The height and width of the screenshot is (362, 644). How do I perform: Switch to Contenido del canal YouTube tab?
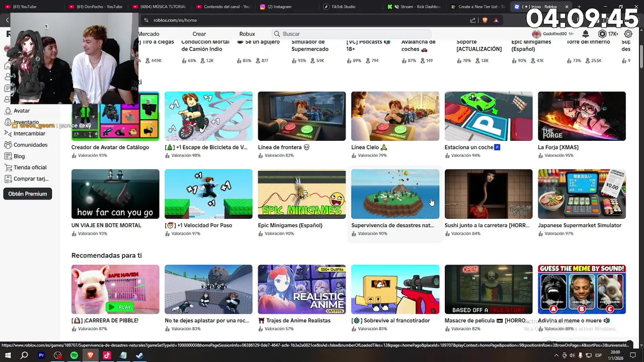pos(223,7)
